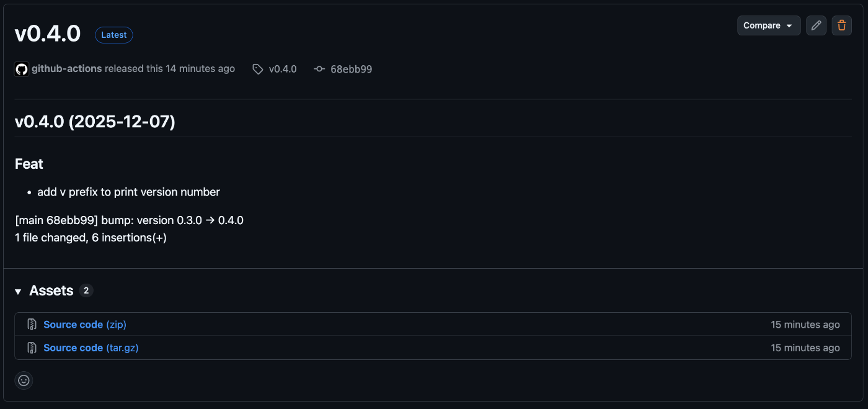Download Source code (tar.gz)
This screenshot has height=409, width=868.
[x=91, y=348]
